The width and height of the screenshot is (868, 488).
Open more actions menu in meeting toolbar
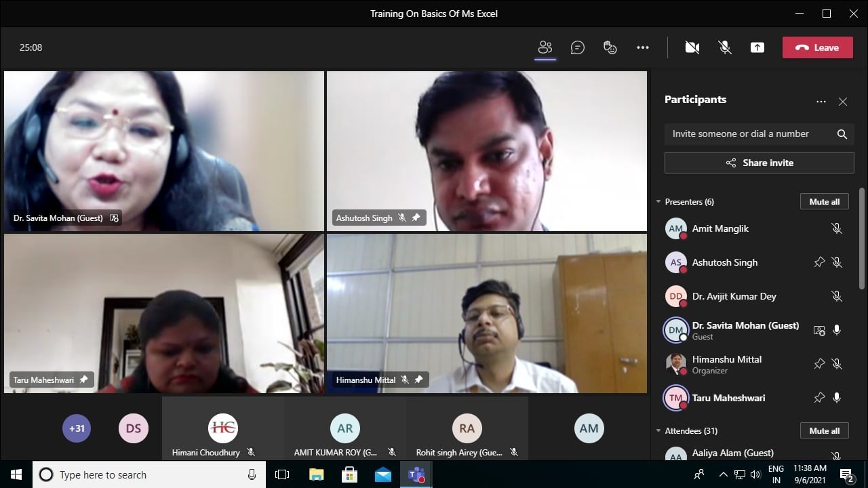click(643, 47)
